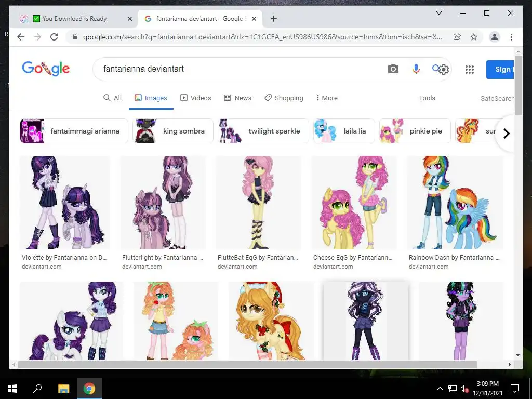
Task: Open the tab search chevron in title bar
Action: (x=438, y=13)
